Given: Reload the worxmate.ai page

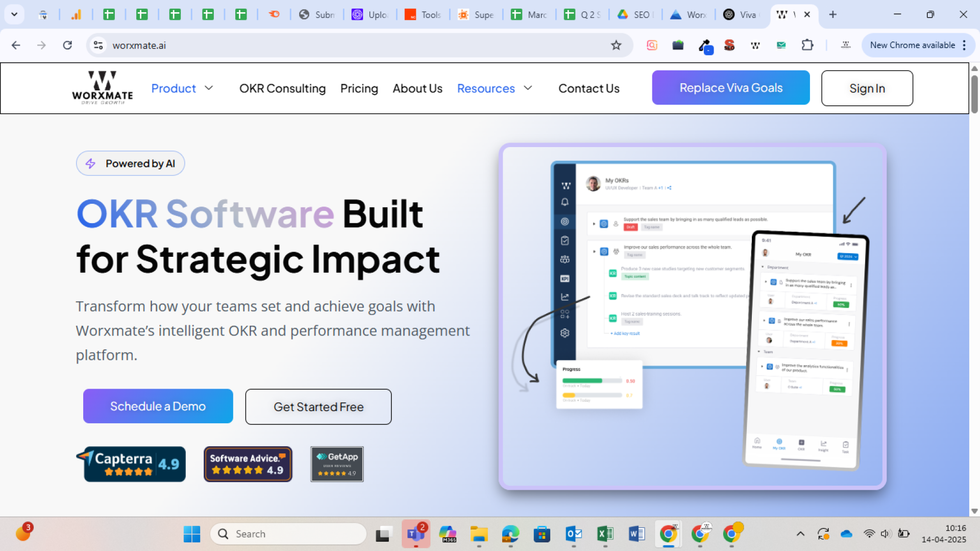Looking at the screenshot, I should click(67, 45).
